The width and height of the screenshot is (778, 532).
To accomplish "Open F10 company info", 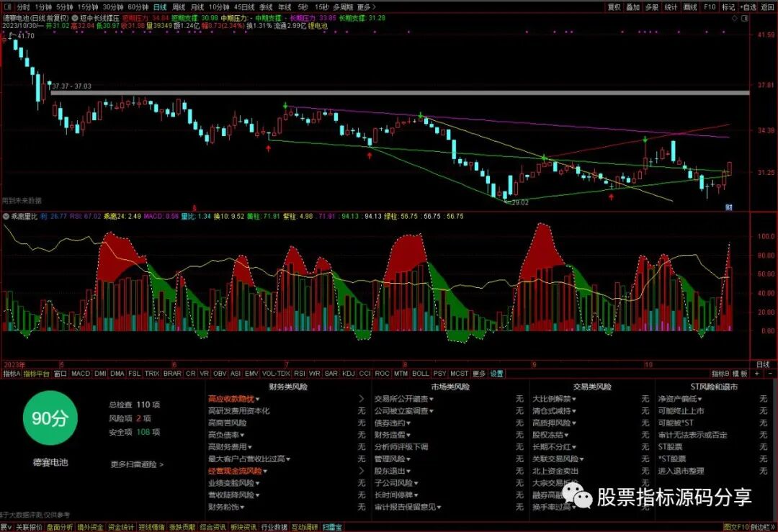I will coord(710,7).
